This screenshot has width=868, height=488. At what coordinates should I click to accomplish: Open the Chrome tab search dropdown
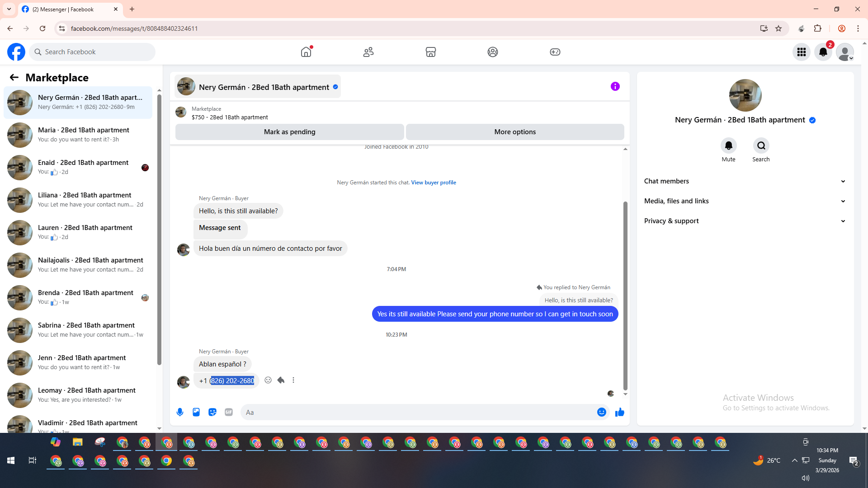point(9,9)
